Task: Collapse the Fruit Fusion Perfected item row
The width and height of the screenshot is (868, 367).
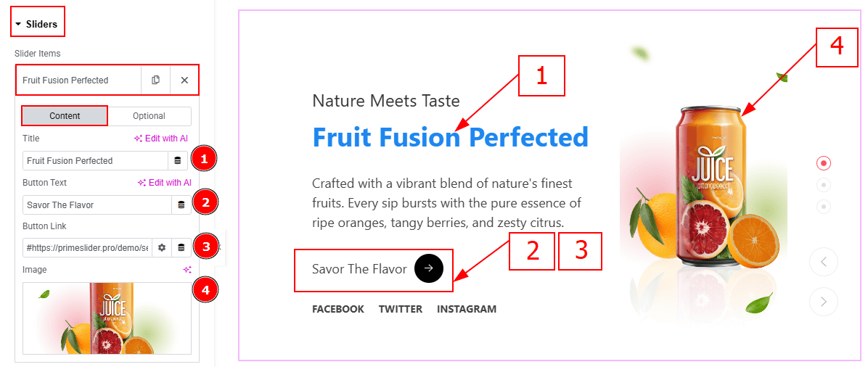Action: tap(78, 81)
